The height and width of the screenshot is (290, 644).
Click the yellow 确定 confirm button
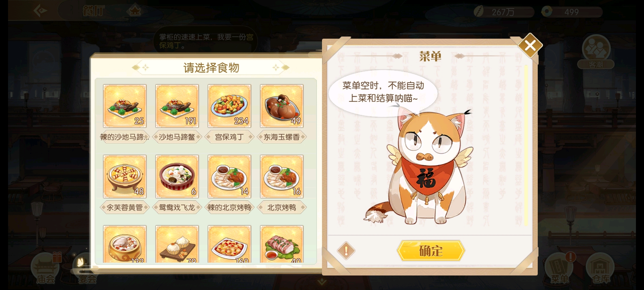coord(431,251)
